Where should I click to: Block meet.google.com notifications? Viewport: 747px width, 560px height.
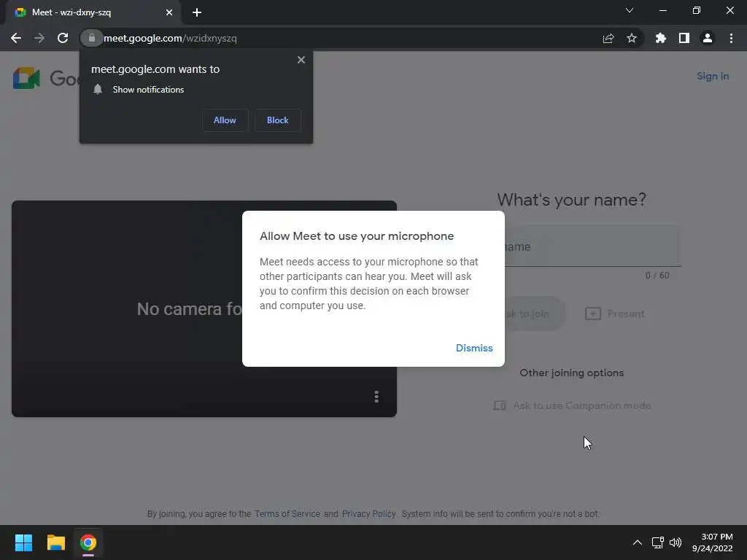278,120
